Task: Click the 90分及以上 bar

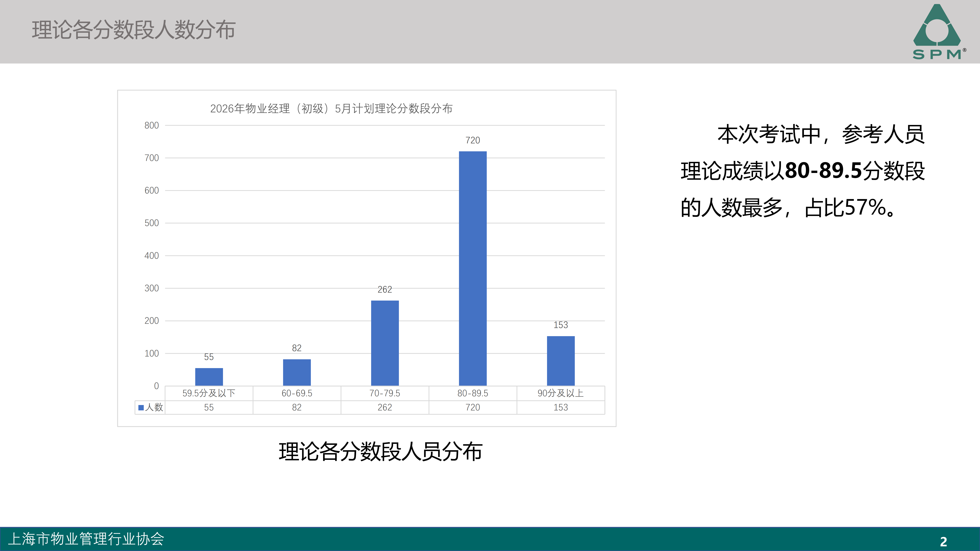Action: 561,361
